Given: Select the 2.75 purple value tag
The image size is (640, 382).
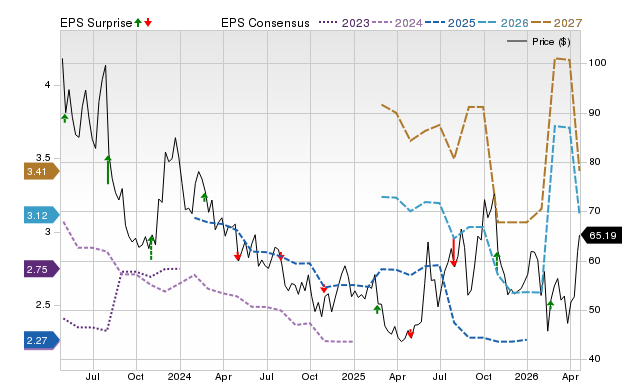Looking at the screenshot, I should [42, 269].
